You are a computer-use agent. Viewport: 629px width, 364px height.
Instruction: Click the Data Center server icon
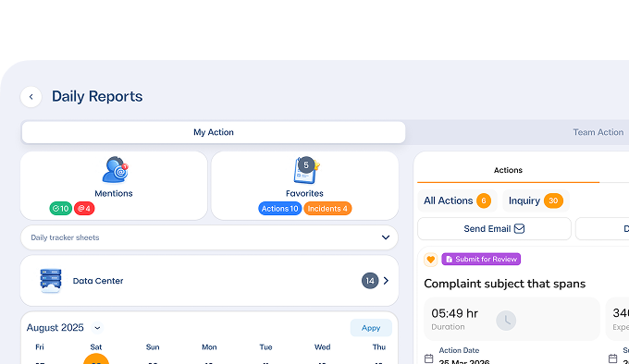pos(51,281)
